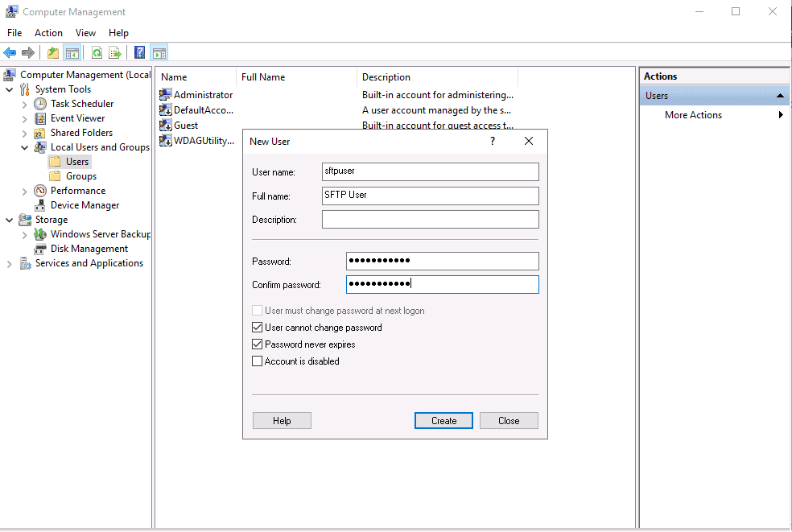Expand the Shared Folders node
Screen dimensions: 792x532
(24, 134)
